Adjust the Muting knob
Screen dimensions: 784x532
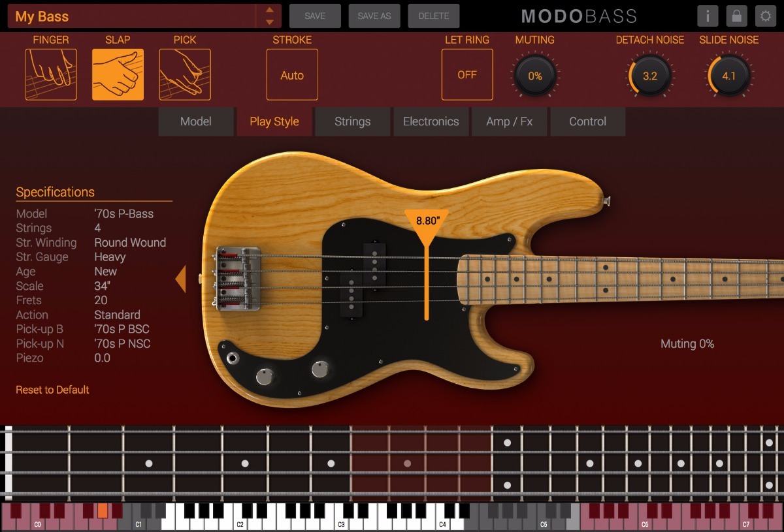tap(535, 76)
